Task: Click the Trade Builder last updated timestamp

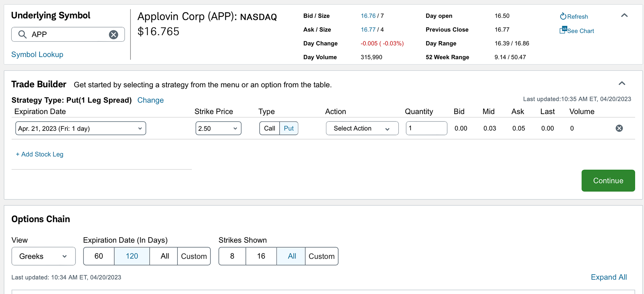Action: [x=577, y=99]
